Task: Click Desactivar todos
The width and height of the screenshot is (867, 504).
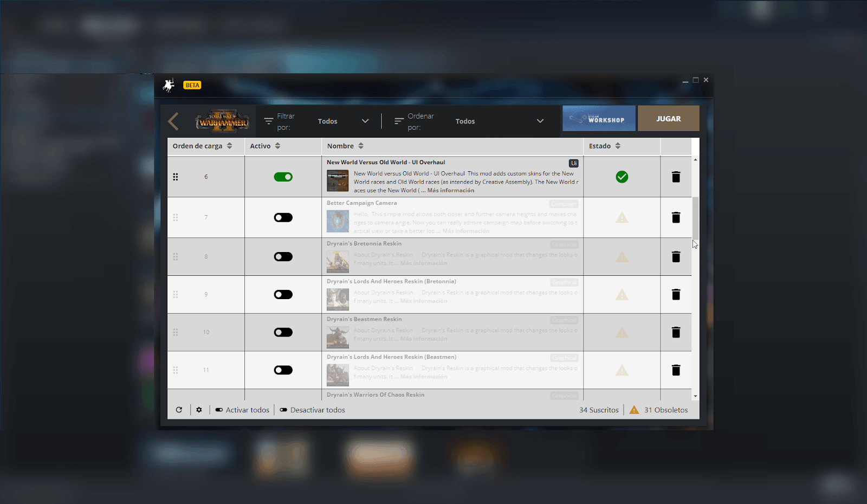Action: click(312, 410)
